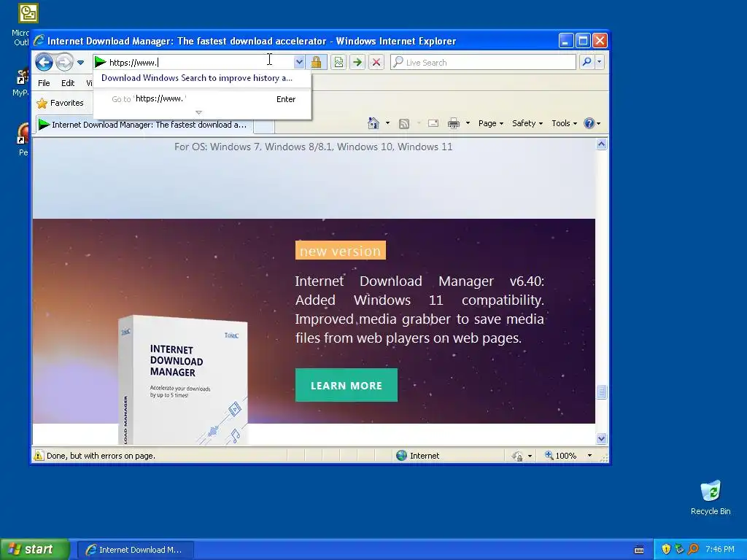Click the on-screen keyboard tray icon

639,550
